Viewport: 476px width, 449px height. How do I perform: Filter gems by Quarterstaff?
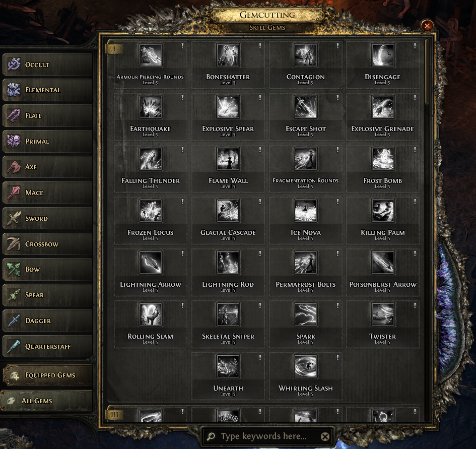coord(48,346)
